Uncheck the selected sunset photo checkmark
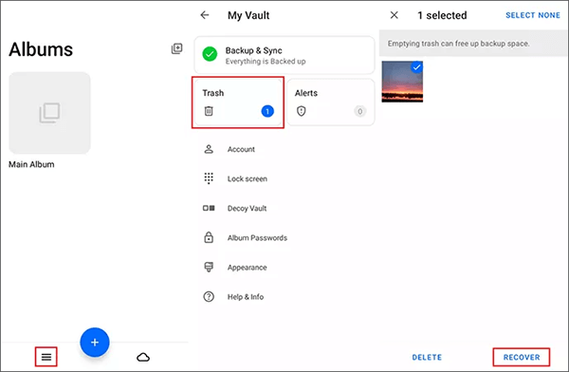The image size is (569, 372). click(417, 67)
